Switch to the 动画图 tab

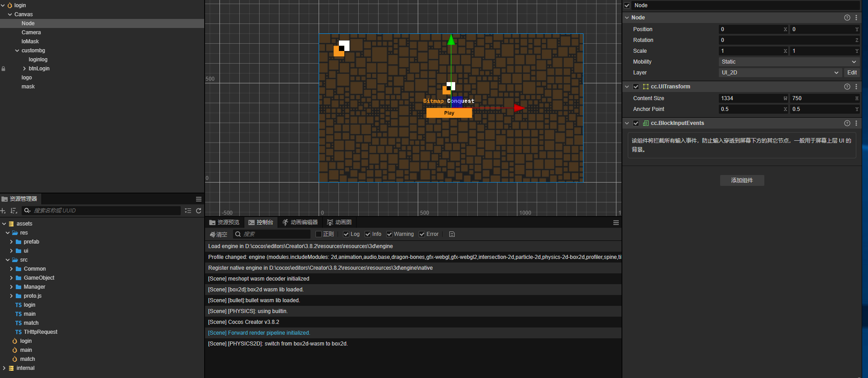(339, 222)
